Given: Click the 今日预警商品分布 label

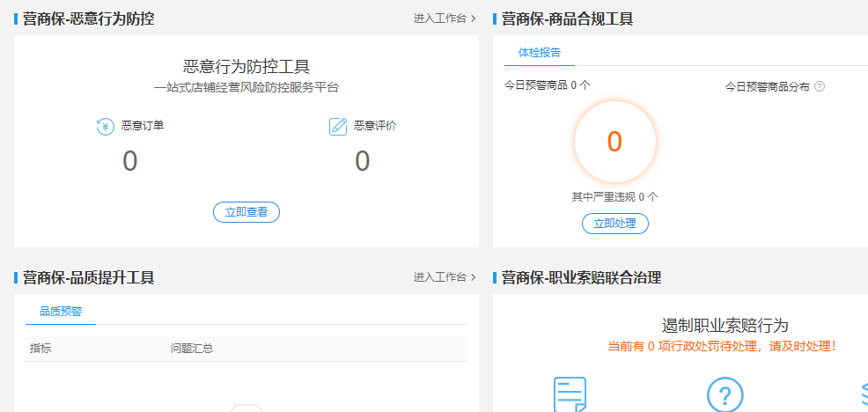Looking at the screenshot, I should point(768,86).
